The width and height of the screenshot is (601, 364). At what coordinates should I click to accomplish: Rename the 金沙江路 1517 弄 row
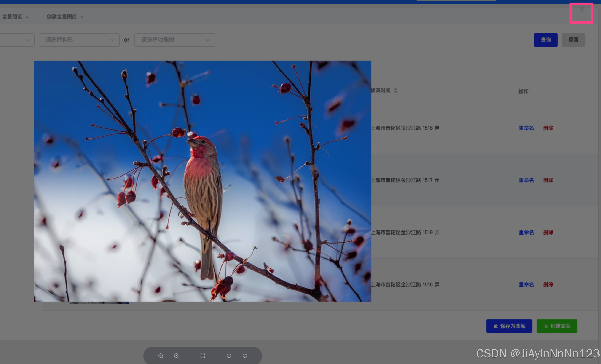pos(526,180)
